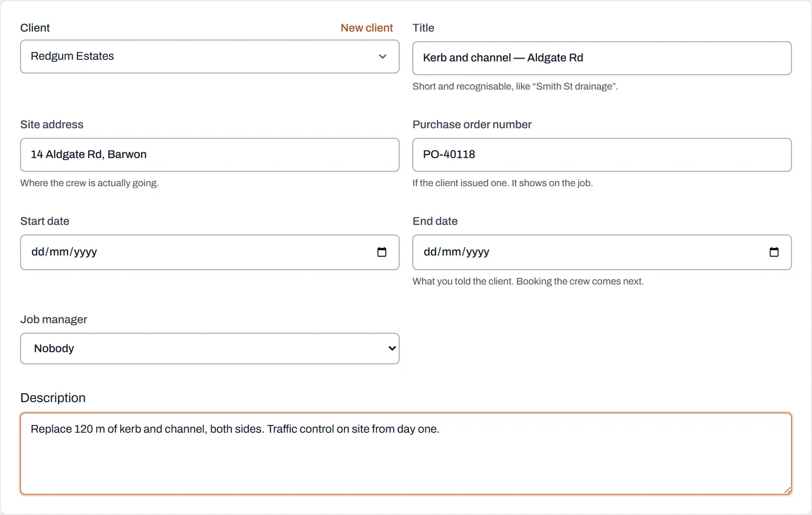Image resolution: width=812 pixels, height=515 pixels.
Task: Click into the Site address field
Action: [209, 155]
